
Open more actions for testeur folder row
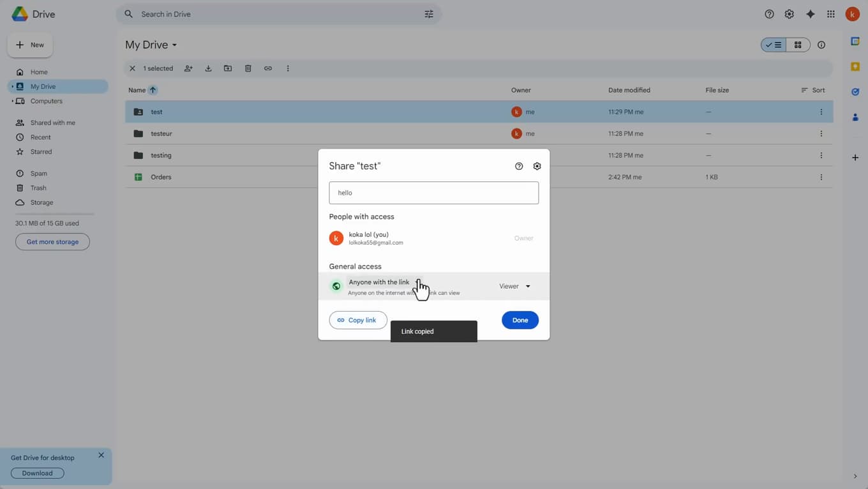point(821,133)
